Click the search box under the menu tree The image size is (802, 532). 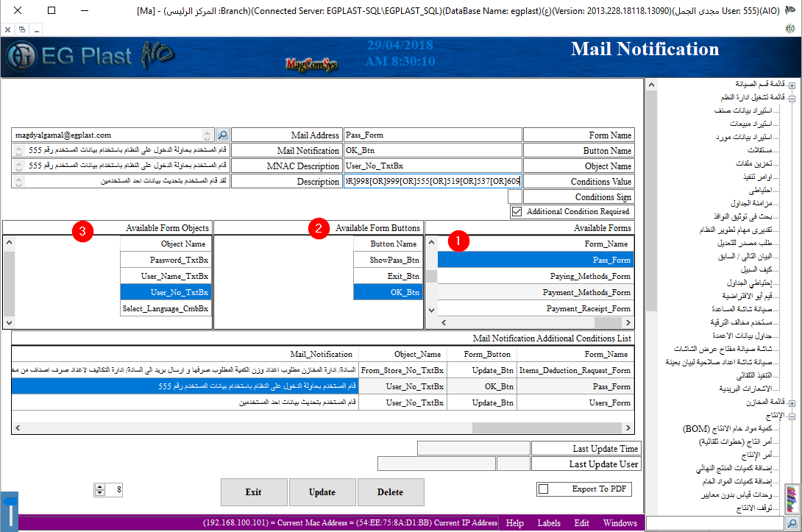point(716,523)
